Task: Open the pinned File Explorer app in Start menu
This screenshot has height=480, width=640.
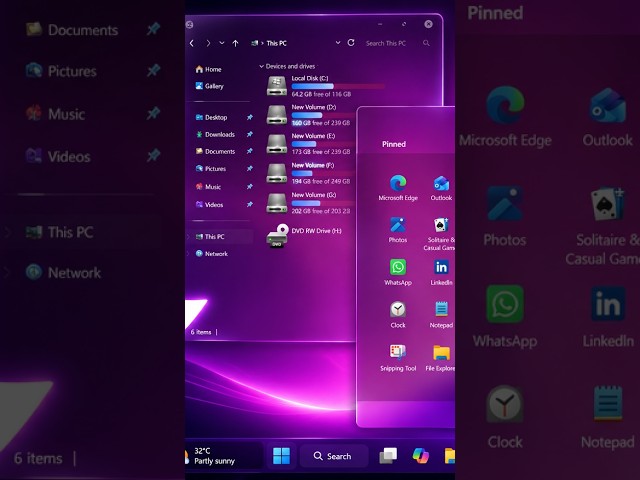Action: coord(441,358)
